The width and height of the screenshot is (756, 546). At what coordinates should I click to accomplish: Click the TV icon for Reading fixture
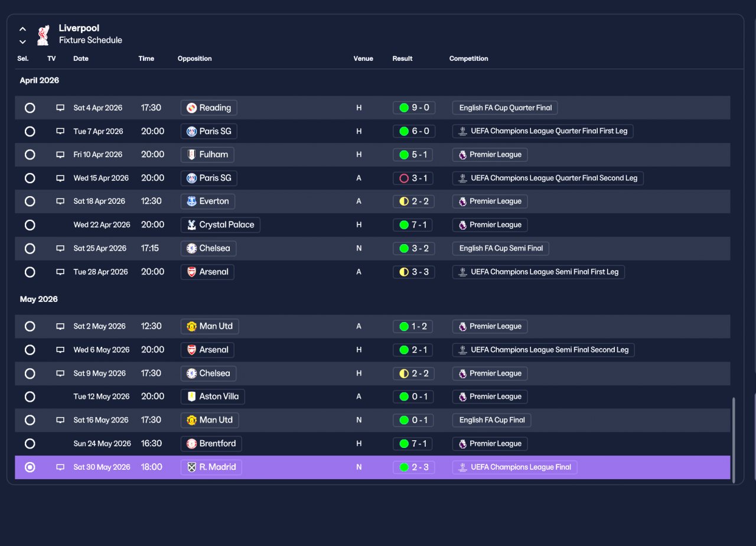point(60,108)
